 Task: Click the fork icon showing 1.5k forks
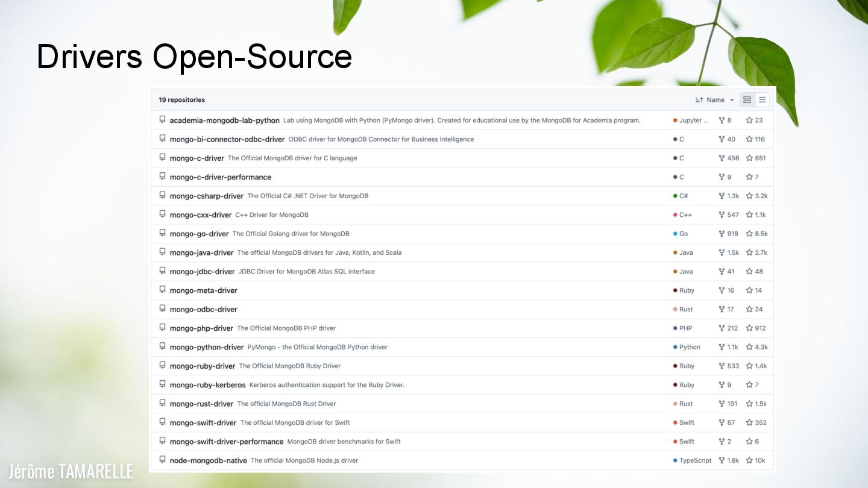722,253
